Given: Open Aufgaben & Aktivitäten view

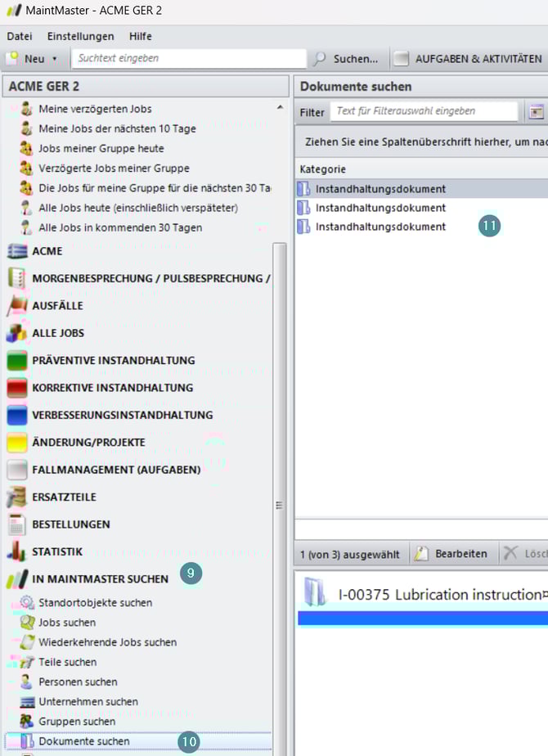Looking at the screenshot, I should pos(469,59).
